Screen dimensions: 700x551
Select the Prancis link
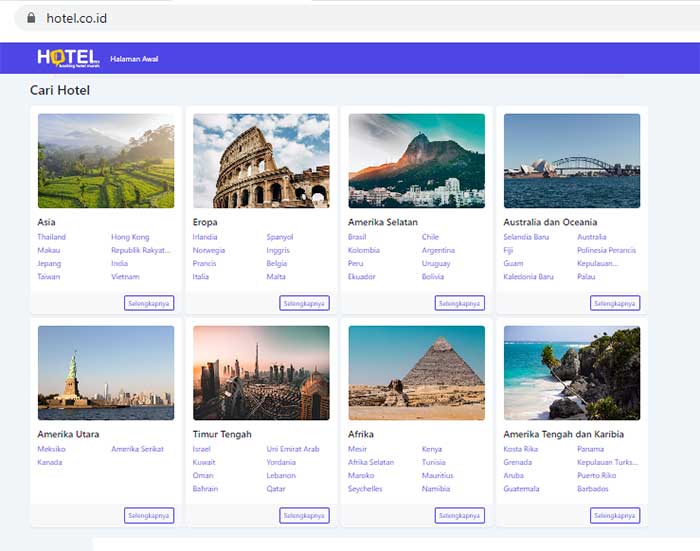coord(204,263)
